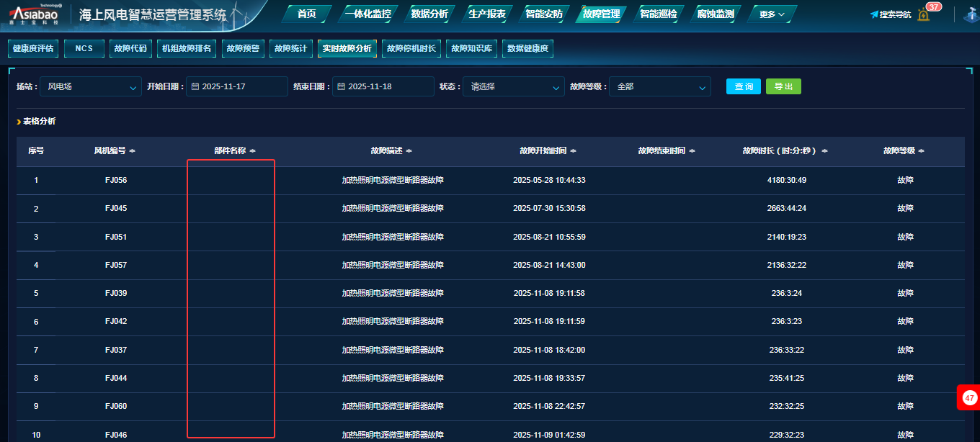Expand the 更多 menu in top navigation

(772, 14)
